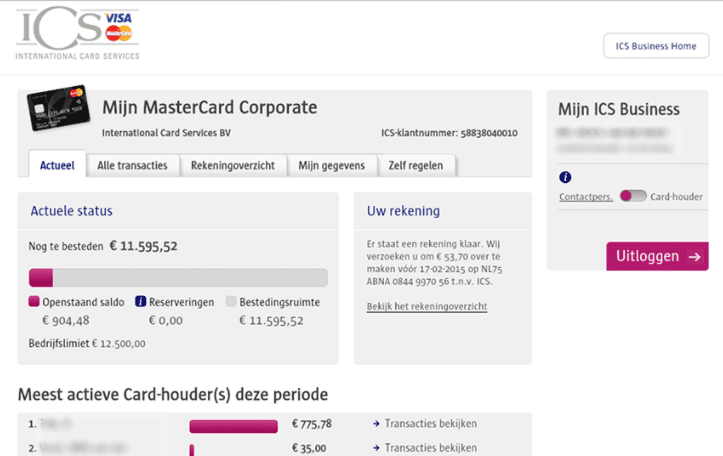Image resolution: width=723 pixels, height=456 pixels.
Task: Open the Bekijk het rekeningoverzicht link
Action: point(427,306)
